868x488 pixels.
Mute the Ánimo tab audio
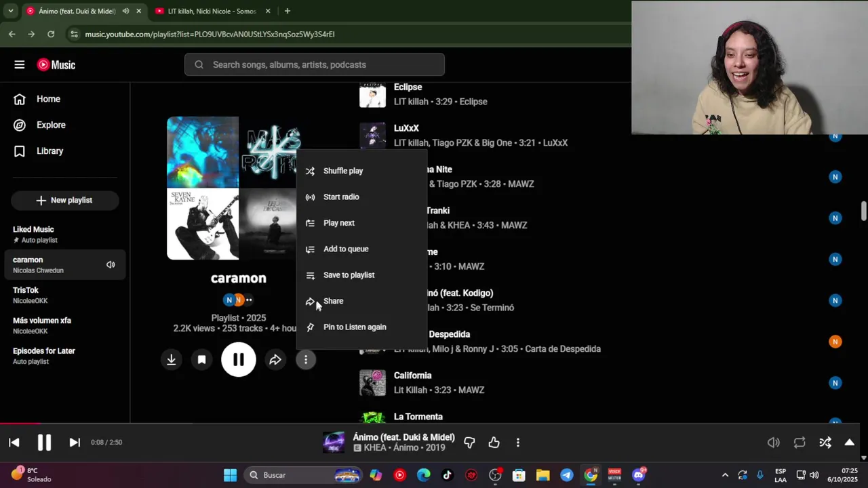(125, 11)
